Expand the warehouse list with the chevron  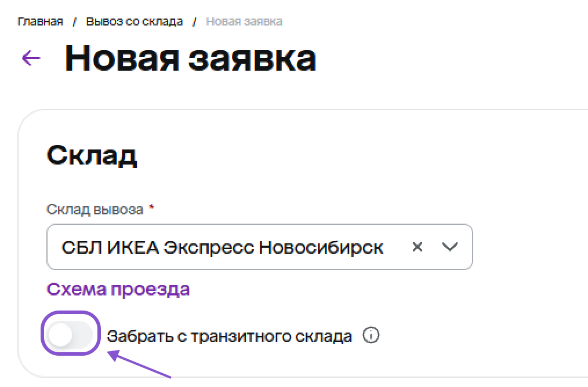[449, 247]
